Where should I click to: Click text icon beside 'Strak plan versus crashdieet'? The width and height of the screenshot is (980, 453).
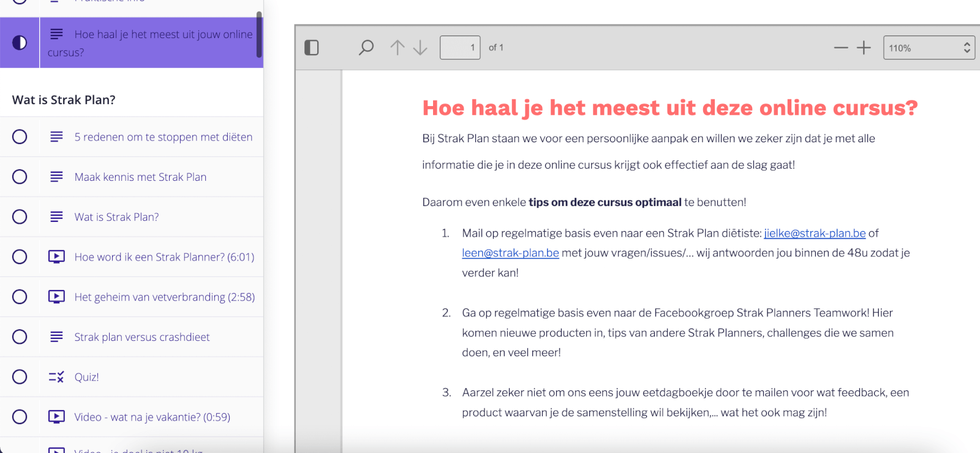point(56,337)
